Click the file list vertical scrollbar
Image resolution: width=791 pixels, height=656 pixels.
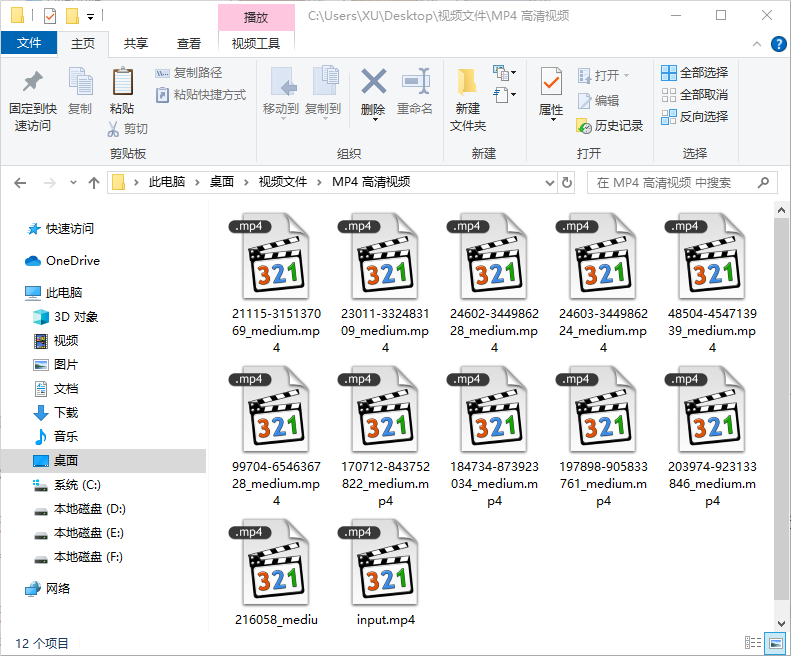(781, 409)
